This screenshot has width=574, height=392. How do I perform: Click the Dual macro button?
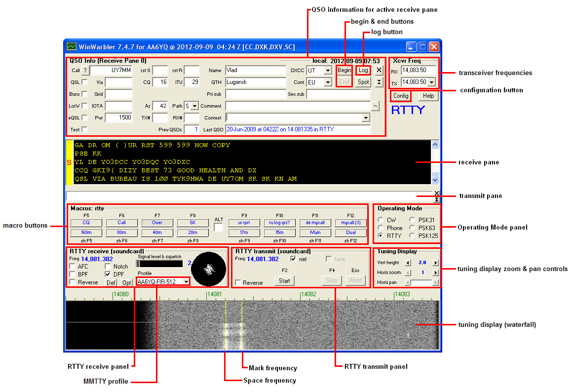[x=351, y=233]
